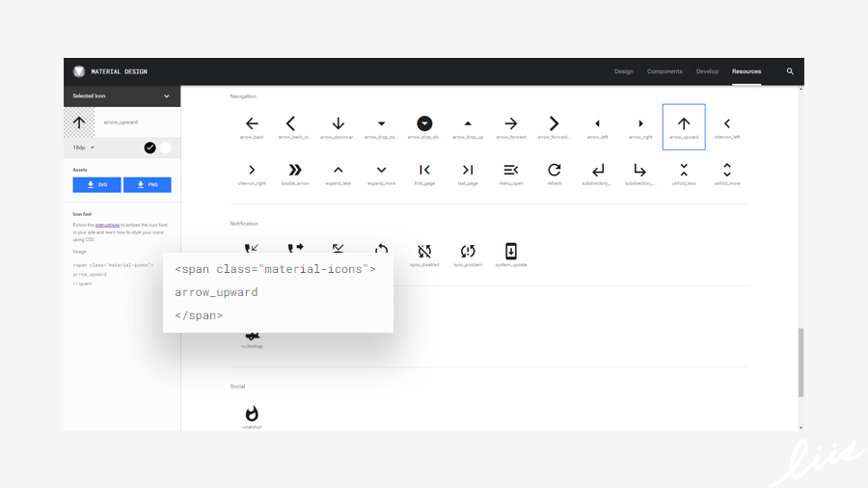The width and height of the screenshot is (868, 488).
Task: Select the unfold_more icon
Action: click(727, 170)
